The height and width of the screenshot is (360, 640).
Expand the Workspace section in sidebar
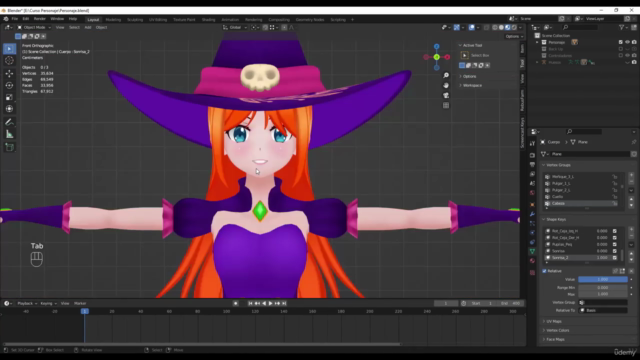[472, 85]
